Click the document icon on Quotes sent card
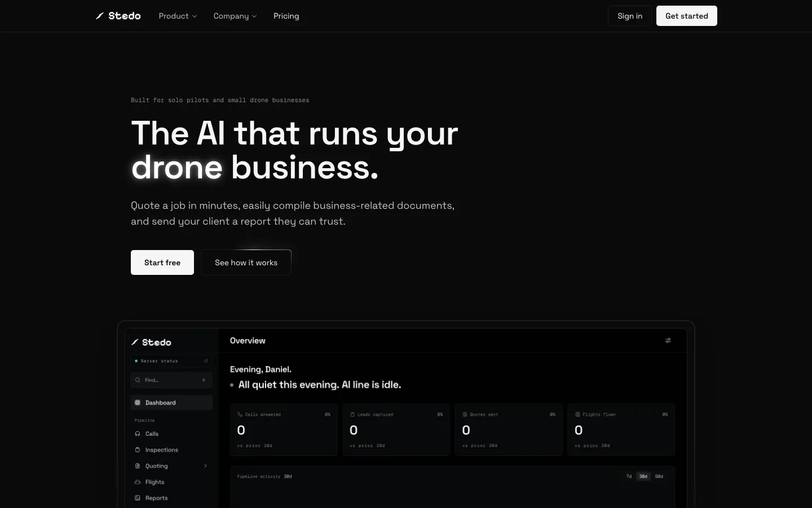The image size is (812, 508). coord(465,414)
